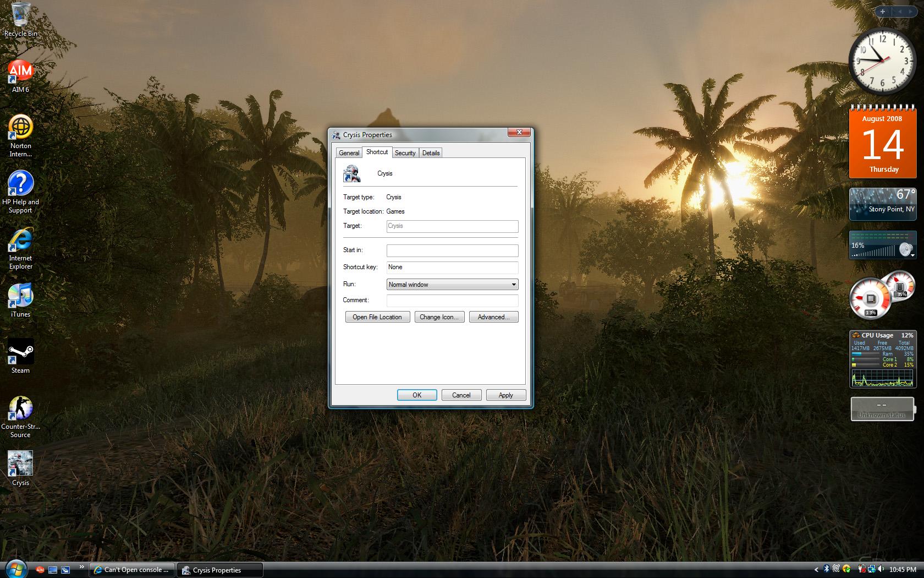
Task: Click the Crysis icon in the Properties dialog
Action: (x=351, y=173)
